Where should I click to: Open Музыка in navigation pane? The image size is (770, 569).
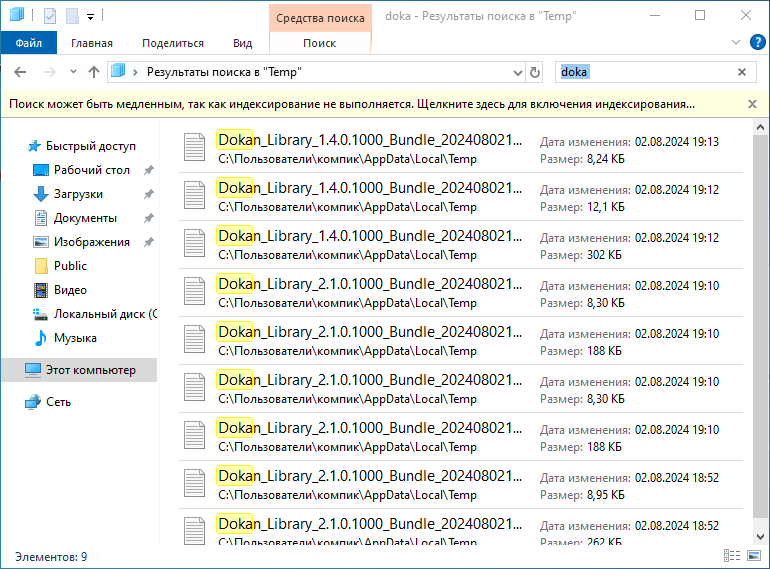75,338
